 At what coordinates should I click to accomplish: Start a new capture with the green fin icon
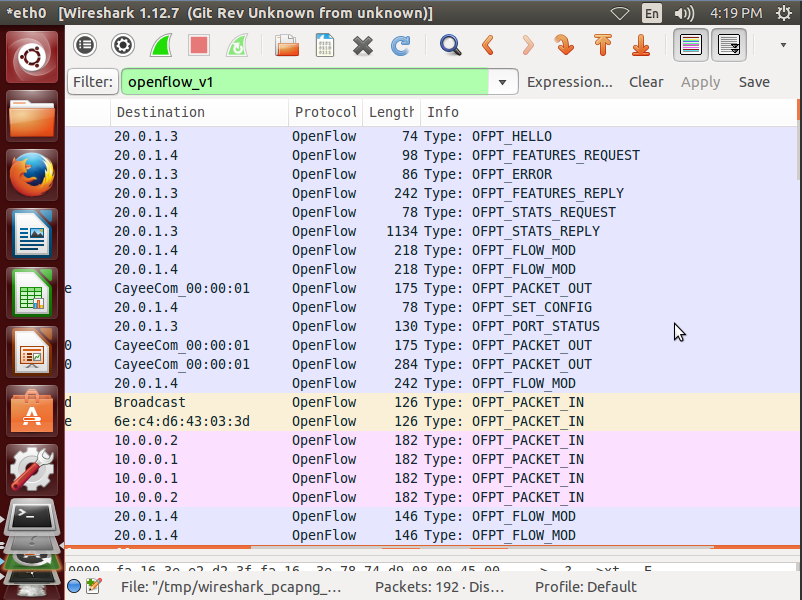[161, 46]
